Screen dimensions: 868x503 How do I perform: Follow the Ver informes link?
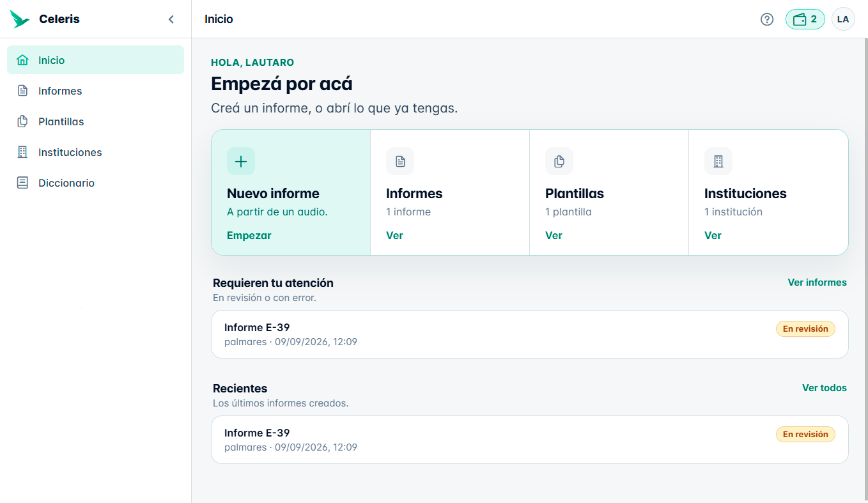coord(817,282)
